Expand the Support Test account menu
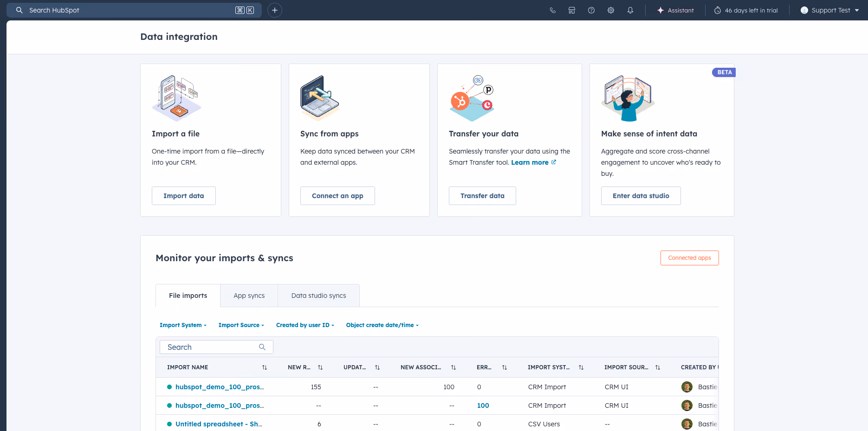This screenshot has width=868, height=431. pyautogui.click(x=829, y=10)
